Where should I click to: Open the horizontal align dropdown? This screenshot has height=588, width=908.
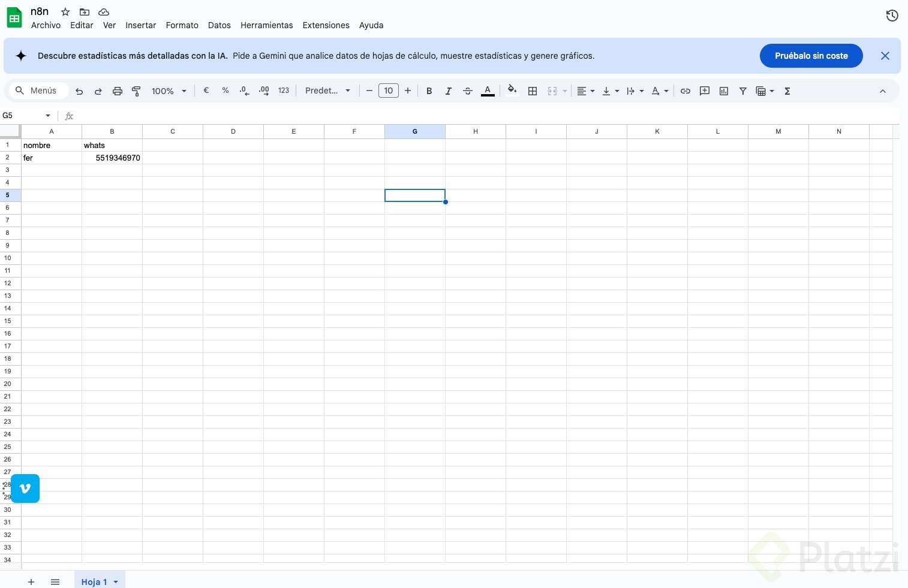(585, 91)
